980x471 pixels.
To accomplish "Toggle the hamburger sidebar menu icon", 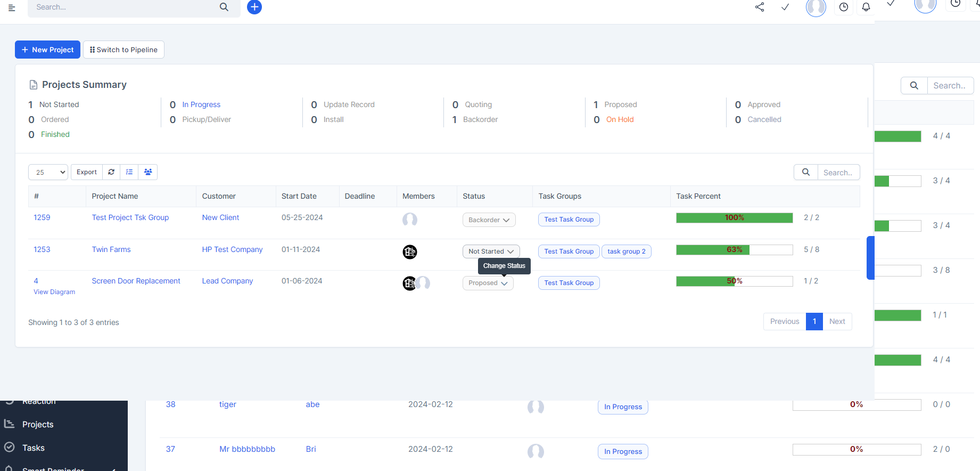I will point(12,7).
